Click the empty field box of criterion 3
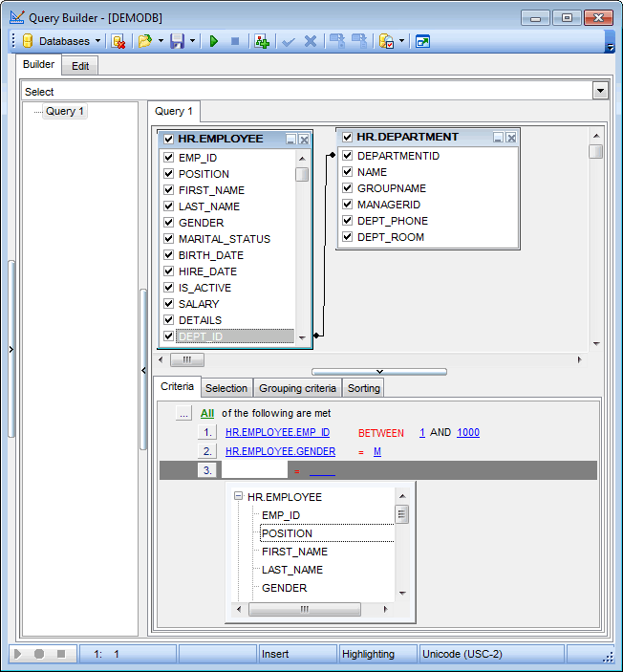This screenshot has height=672, width=623. pyautogui.click(x=254, y=470)
